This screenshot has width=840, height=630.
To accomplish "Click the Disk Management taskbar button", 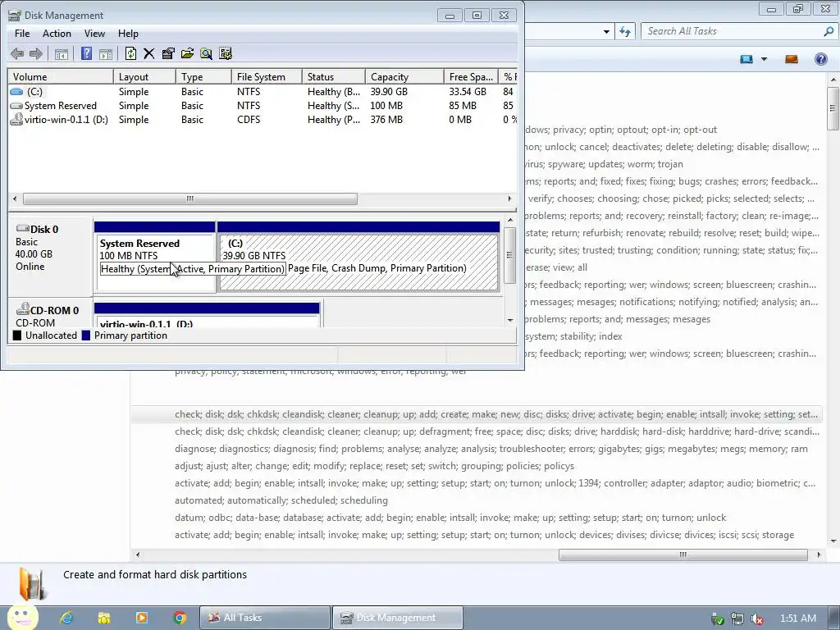I will click(x=398, y=618).
